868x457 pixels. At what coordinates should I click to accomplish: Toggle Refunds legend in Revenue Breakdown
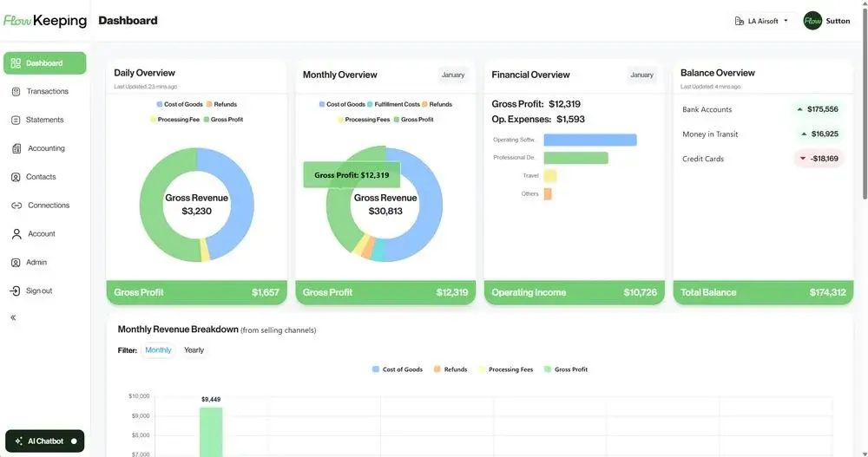pyautogui.click(x=450, y=369)
